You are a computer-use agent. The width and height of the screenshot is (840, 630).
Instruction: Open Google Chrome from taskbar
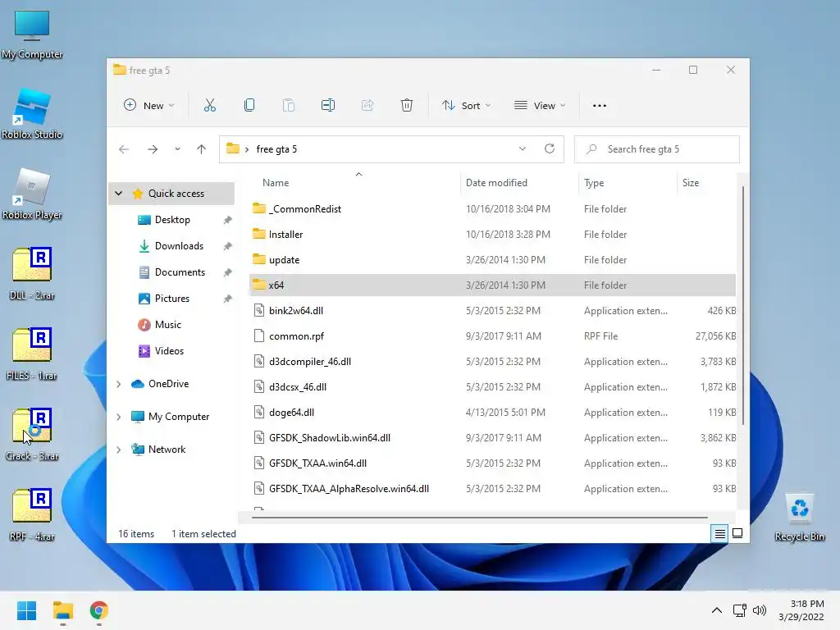coord(98,610)
